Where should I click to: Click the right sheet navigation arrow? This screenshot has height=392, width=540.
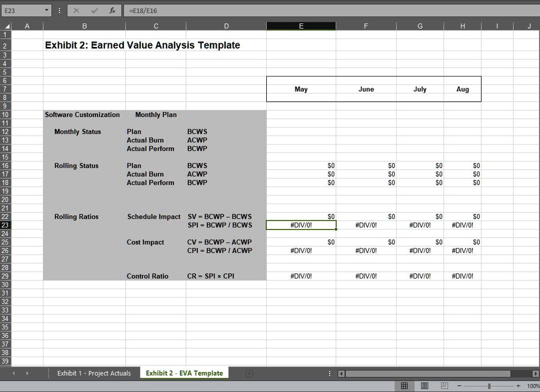(x=27, y=373)
